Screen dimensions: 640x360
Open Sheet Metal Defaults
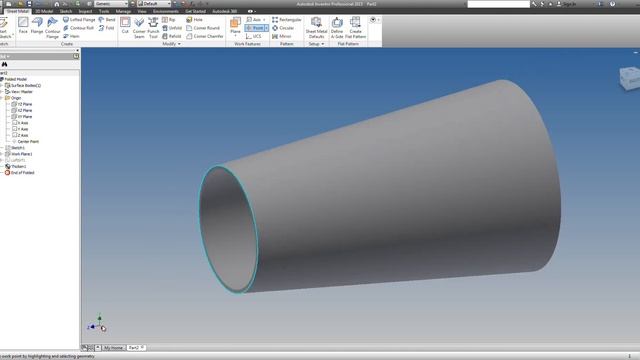(x=316, y=28)
